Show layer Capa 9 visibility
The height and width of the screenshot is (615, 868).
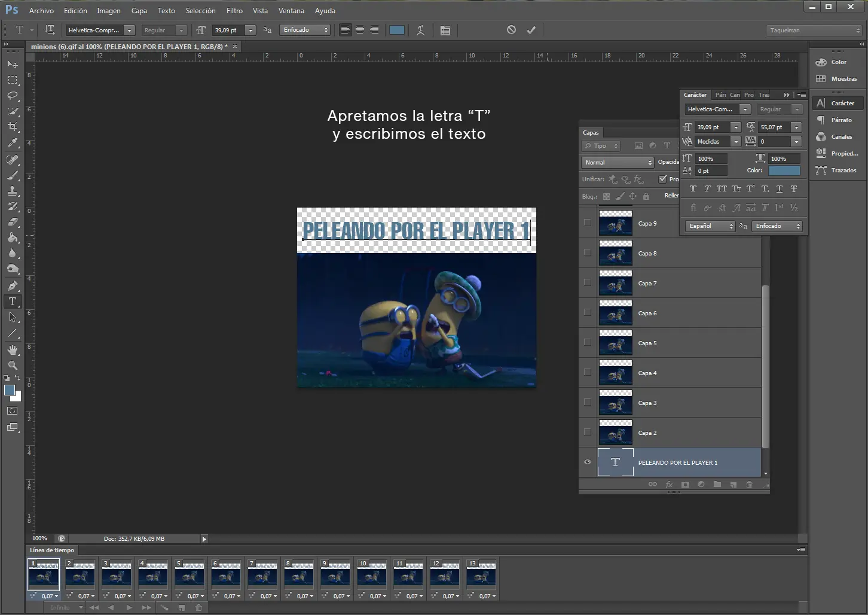pos(587,223)
